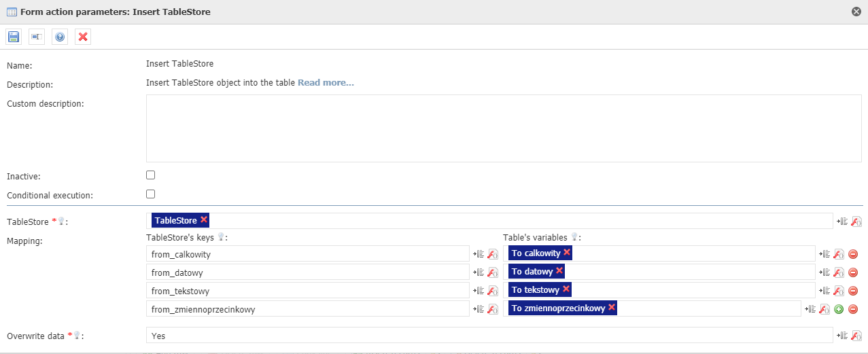Open function editor for TableStore field
Screen dimensions: 868x354
[x=856, y=222]
